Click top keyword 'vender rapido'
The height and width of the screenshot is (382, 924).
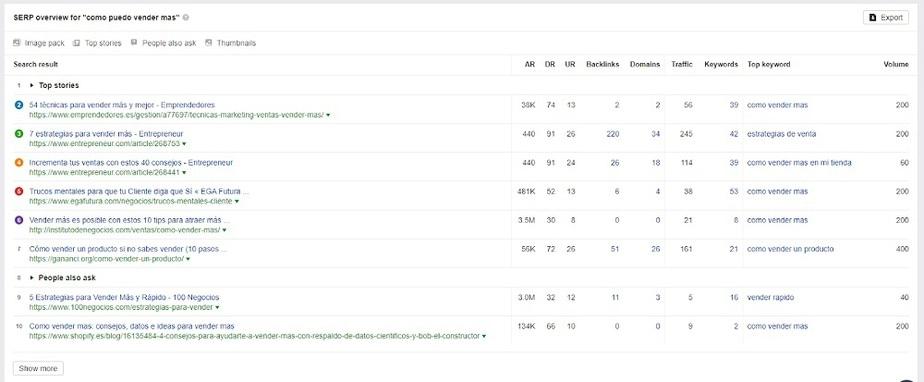tap(770, 298)
